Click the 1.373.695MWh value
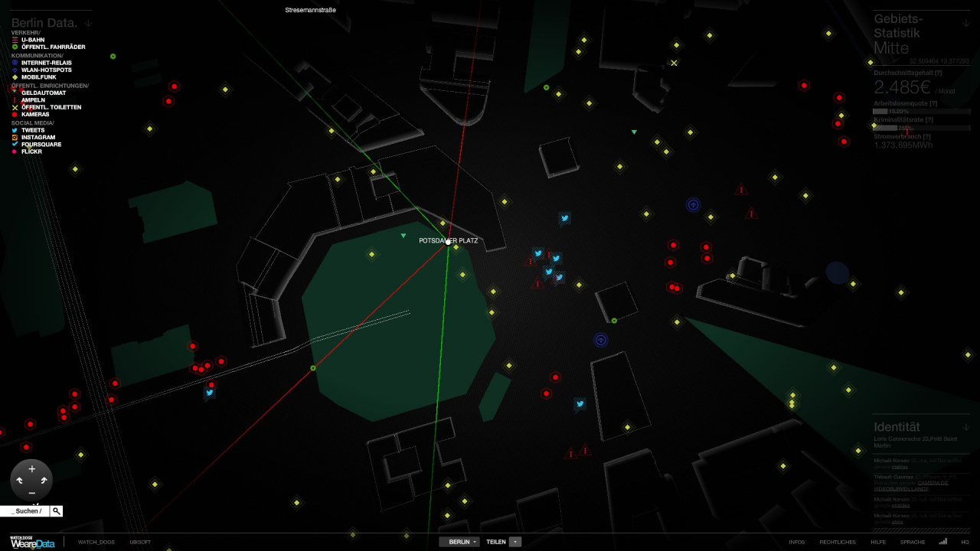Image resolution: width=980 pixels, height=551 pixels. coord(903,145)
